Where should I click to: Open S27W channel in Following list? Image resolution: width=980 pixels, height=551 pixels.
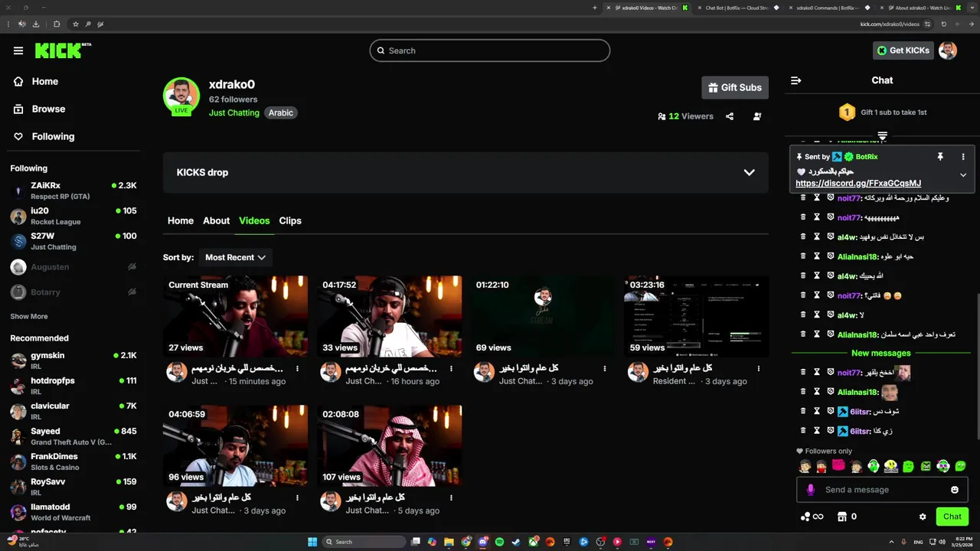pyautogui.click(x=73, y=241)
